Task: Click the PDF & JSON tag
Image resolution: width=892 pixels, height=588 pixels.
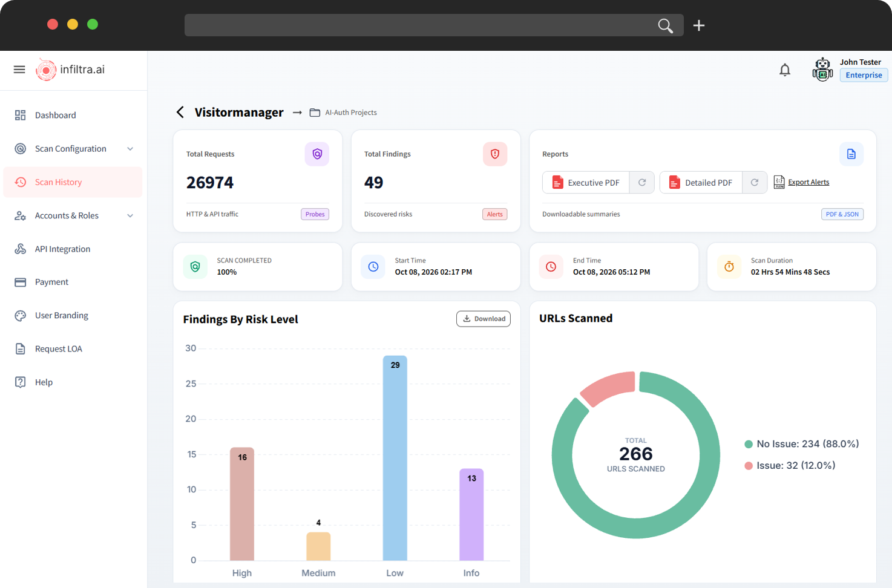Action: [842, 214]
